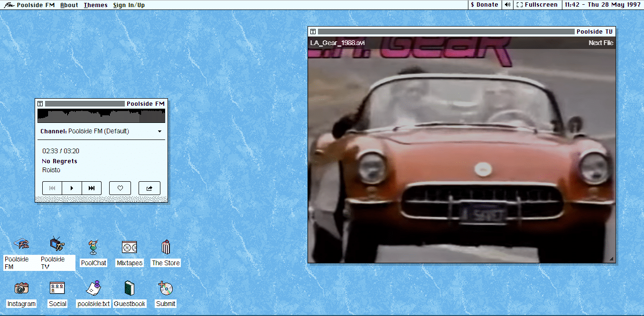Image resolution: width=644 pixels, height=316 pixels.
Task: Open the Poolside TV desktop icon
Action: tap(57, 245)
